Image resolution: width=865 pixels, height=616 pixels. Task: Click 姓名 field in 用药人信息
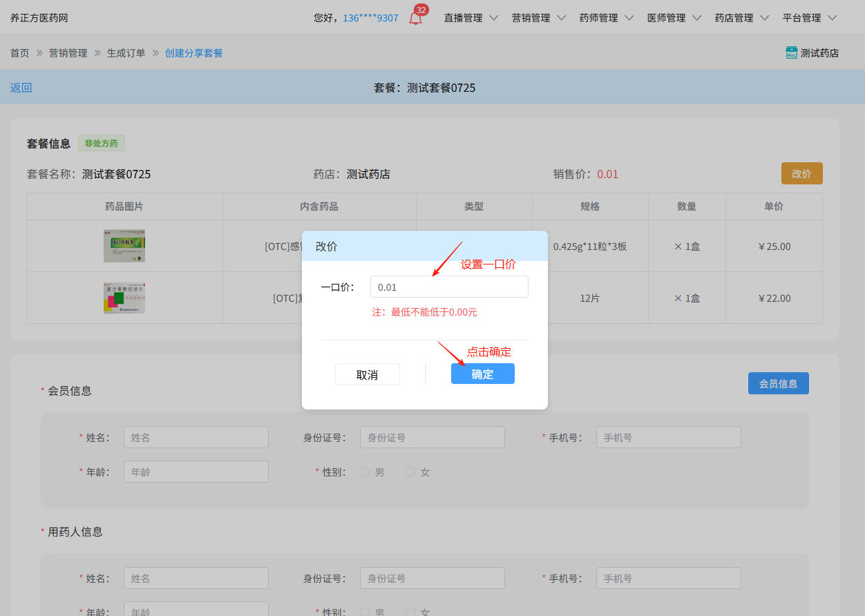tap(196, 578)
